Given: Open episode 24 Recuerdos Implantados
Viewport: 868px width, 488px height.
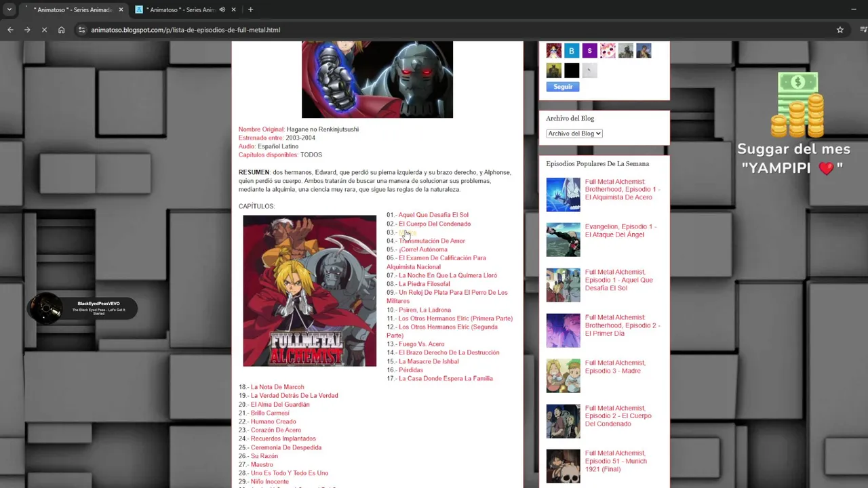Looking at the screenshot, I should coord(283,439).
